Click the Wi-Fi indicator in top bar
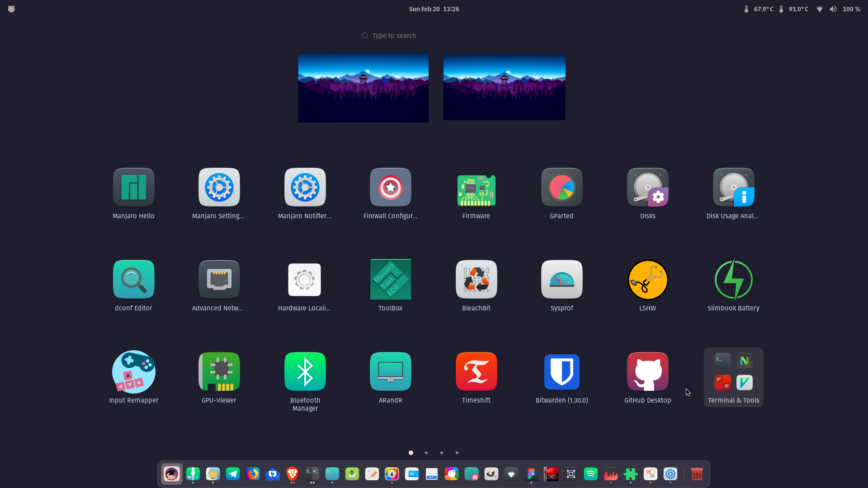 (819, 9)
